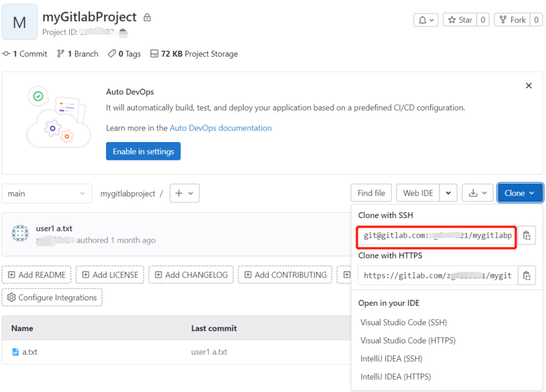Click the commit author avatar icon
The height and width of the screenshot is (392, 546).
tap(20, 234)
